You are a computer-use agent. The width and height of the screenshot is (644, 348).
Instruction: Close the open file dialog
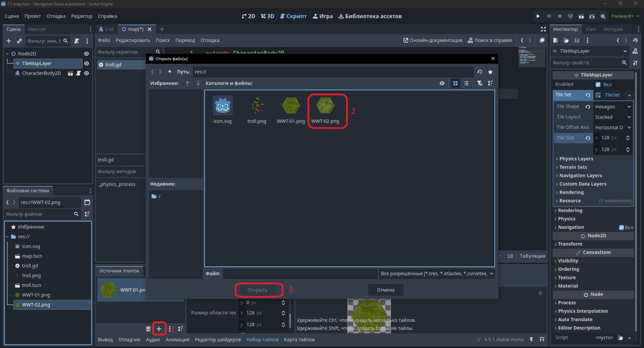click(493, 58)
